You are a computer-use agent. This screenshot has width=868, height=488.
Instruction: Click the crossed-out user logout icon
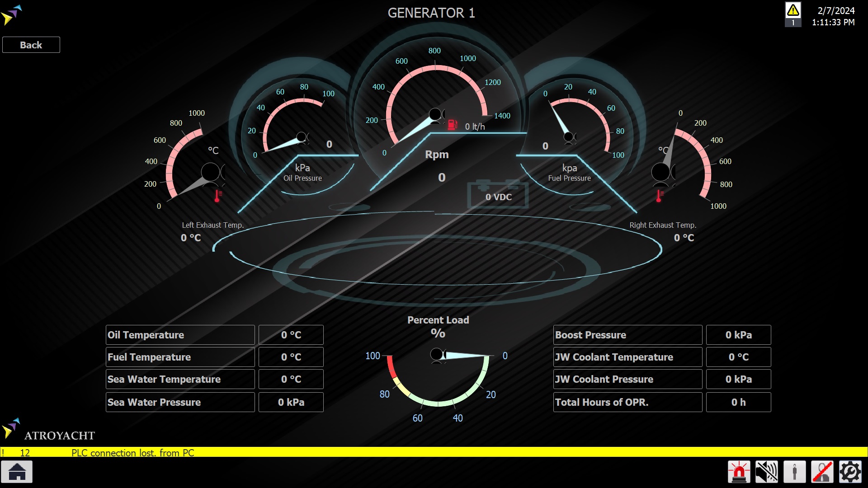(822, 472)
